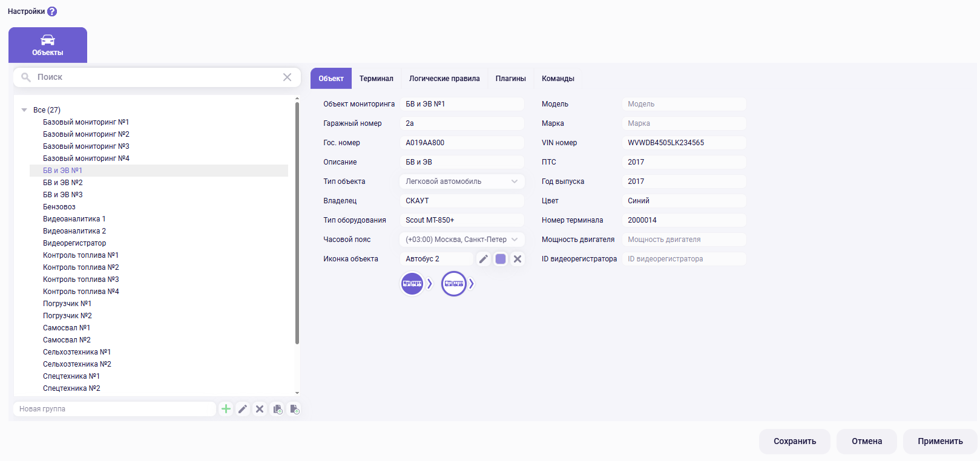Screen dimensions: 980x461
Task: Click the Сохранить button
Action: click(x=795, y=442)
